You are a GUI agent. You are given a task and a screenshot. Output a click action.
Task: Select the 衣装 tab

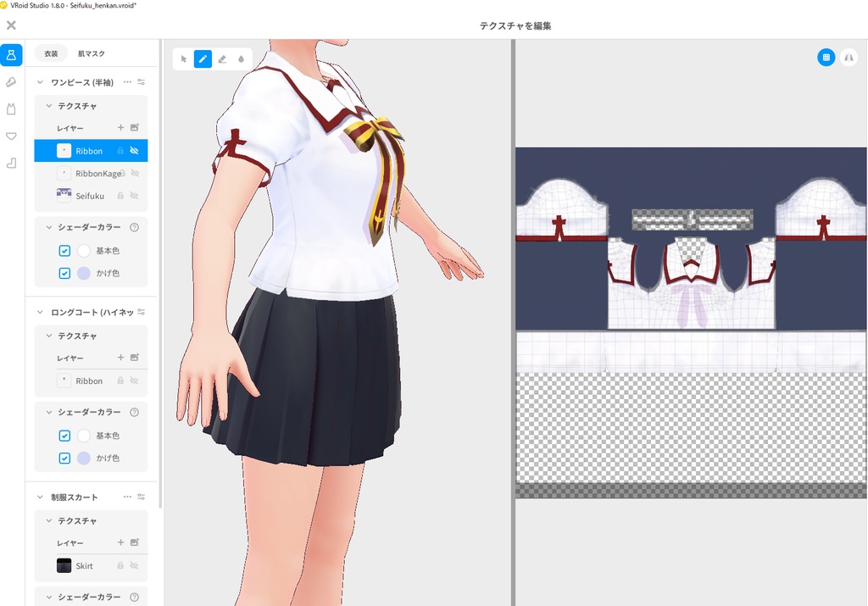pos(50,53)
